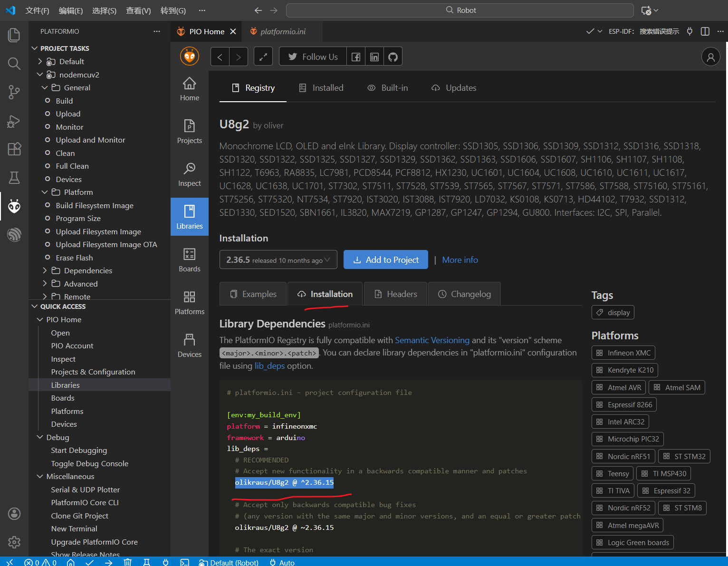Open the Search view in activity bar
The height and width of the screenshot is (566, 728).
(14, 63)
